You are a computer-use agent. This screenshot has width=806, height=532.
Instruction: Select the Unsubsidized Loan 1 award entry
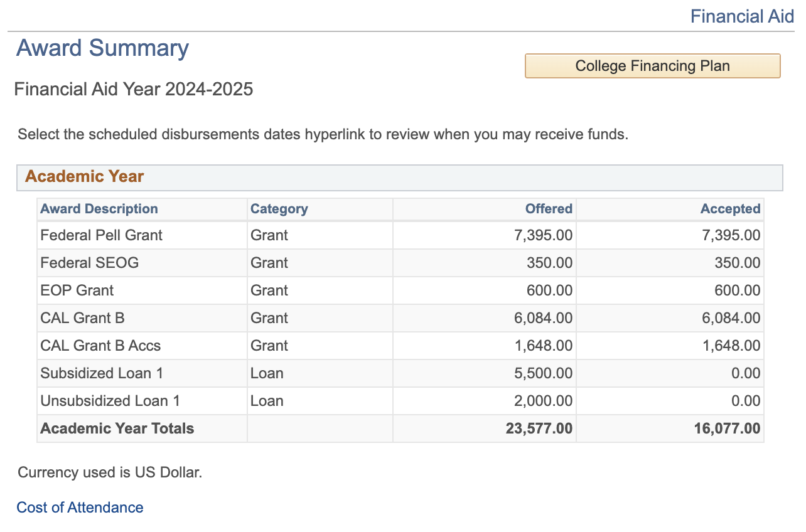(x=110, y=401)
